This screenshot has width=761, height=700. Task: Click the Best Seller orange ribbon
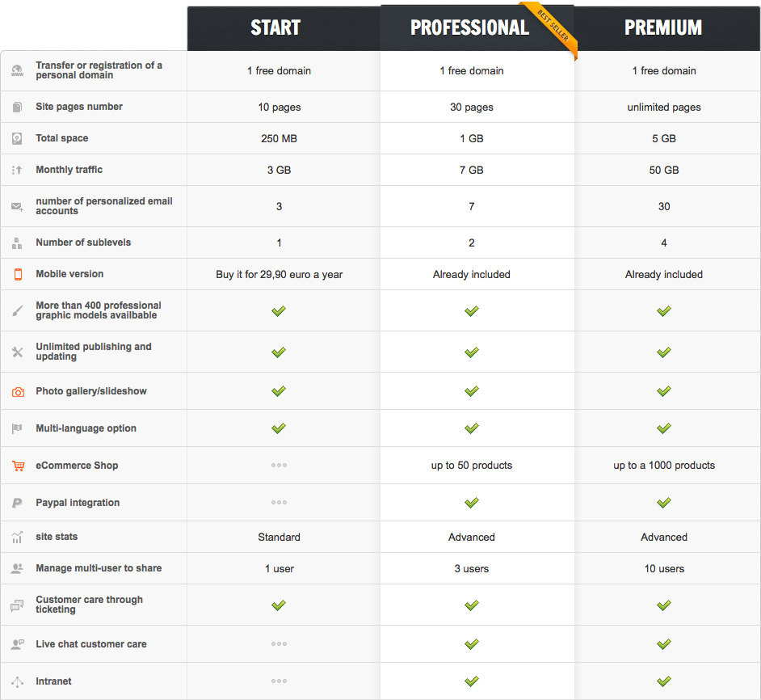(551, 27)
